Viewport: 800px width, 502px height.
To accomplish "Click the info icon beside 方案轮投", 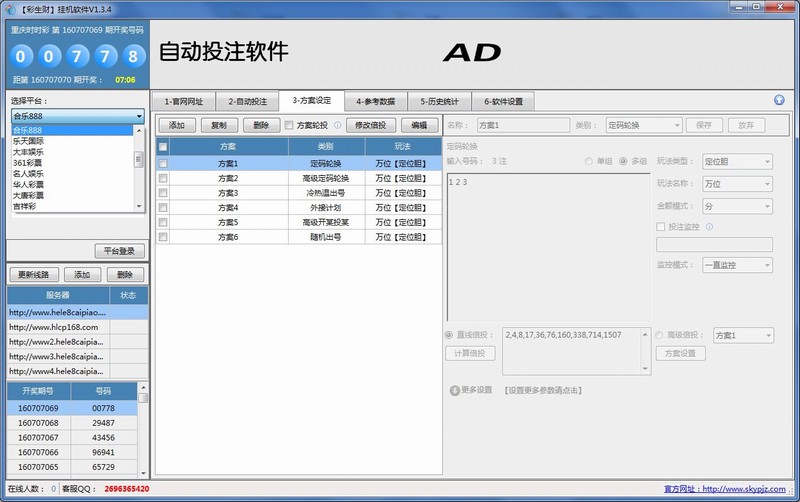I will tap(337, 125).
